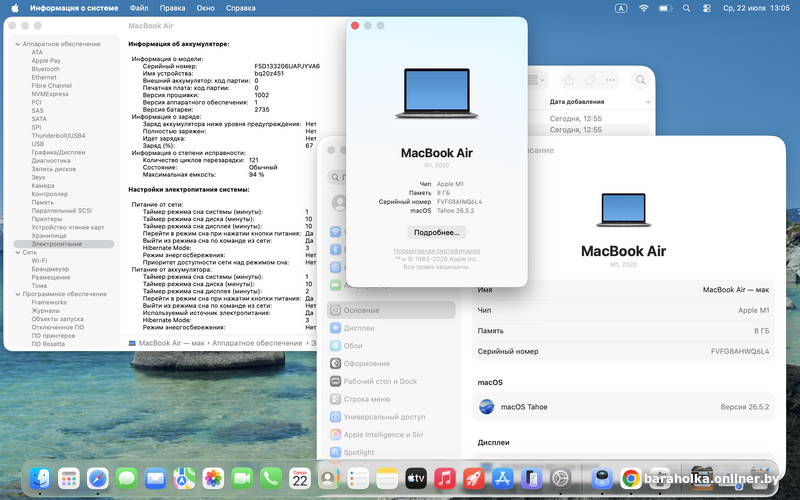Open the Apple TV app in Dock

416,479
